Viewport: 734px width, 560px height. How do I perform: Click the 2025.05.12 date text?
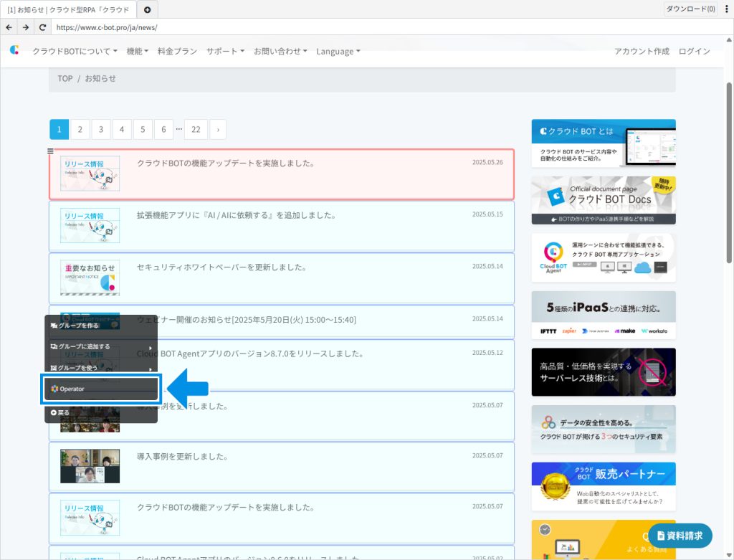[x=487, y=353]
